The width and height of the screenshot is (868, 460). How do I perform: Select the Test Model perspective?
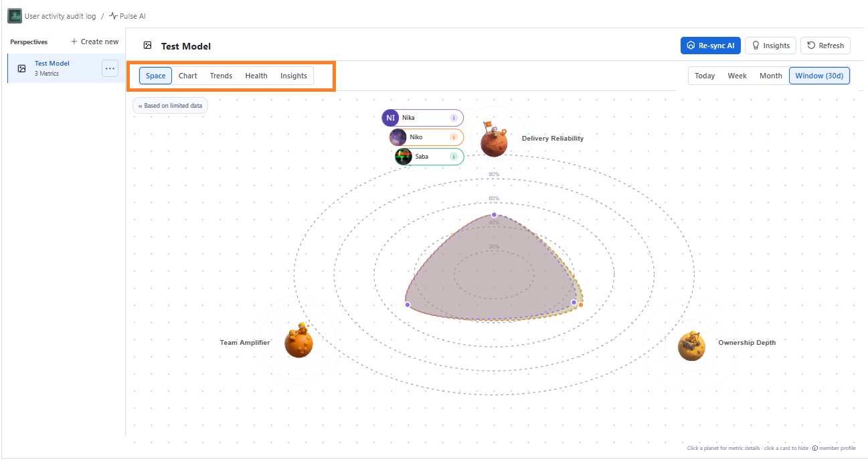click(66, 68)
